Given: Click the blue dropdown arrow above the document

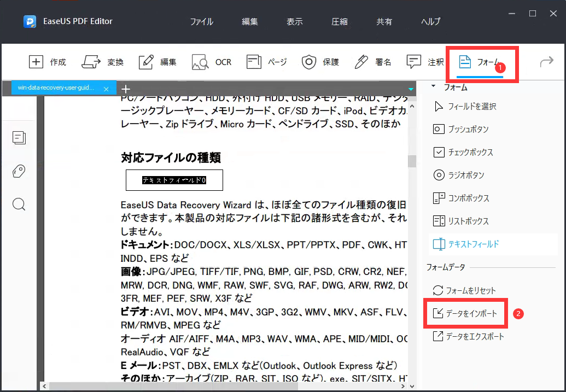Looking at the screenshot, I should click(410, 88).
